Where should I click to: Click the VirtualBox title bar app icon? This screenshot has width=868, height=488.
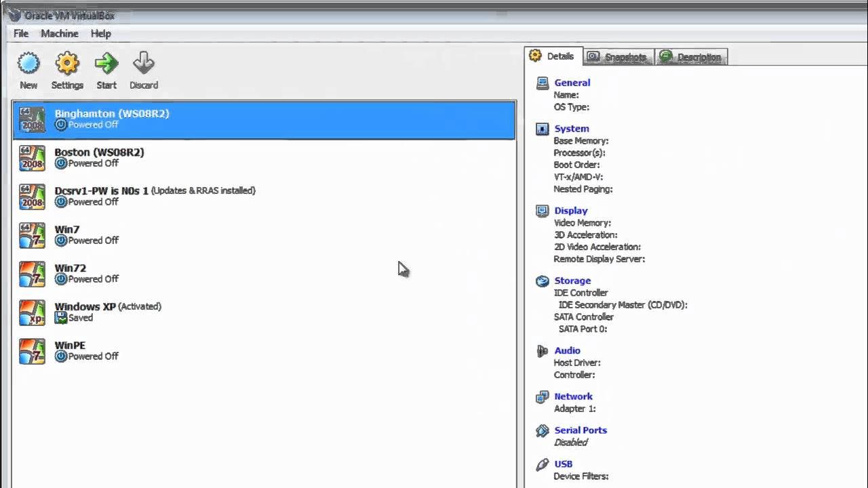(14, 14)
